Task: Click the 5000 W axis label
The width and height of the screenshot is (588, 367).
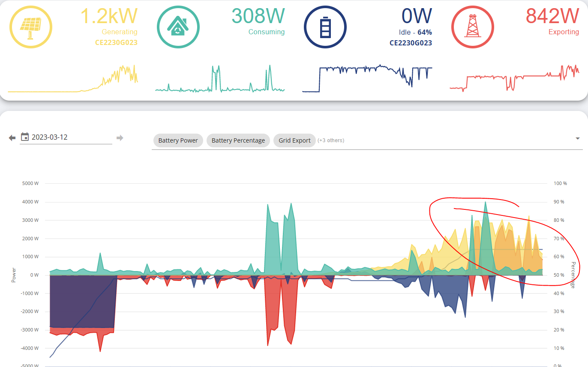Action: [30, 183]
